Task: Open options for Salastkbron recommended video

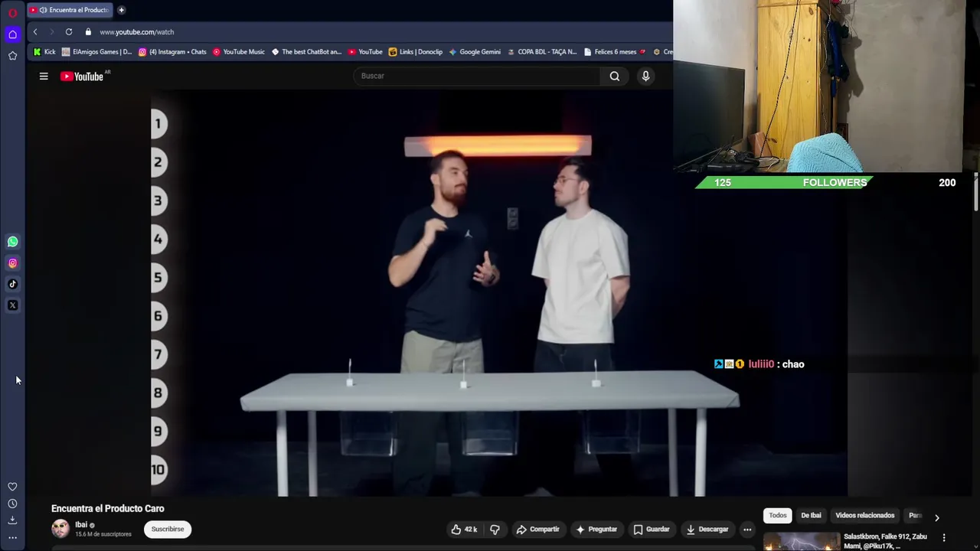Action: click(x=944, y=538)
